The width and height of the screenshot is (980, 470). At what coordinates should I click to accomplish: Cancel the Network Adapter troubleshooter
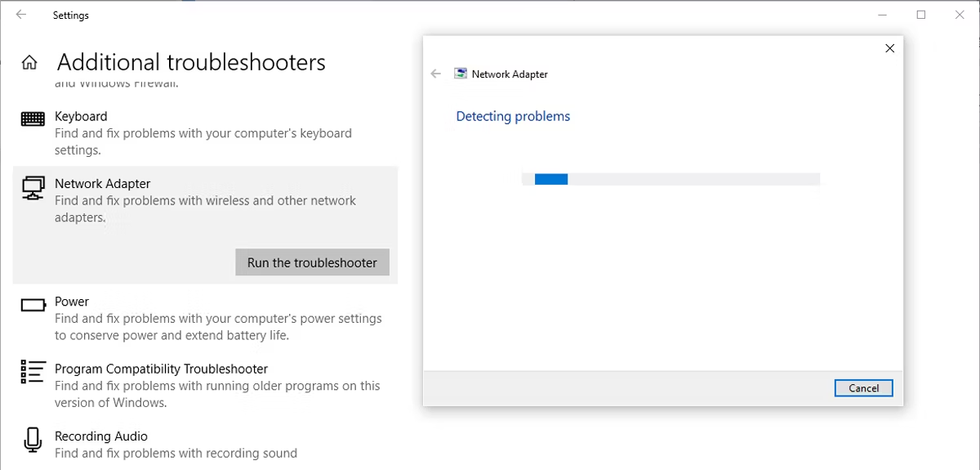click(x=863, y=388)
